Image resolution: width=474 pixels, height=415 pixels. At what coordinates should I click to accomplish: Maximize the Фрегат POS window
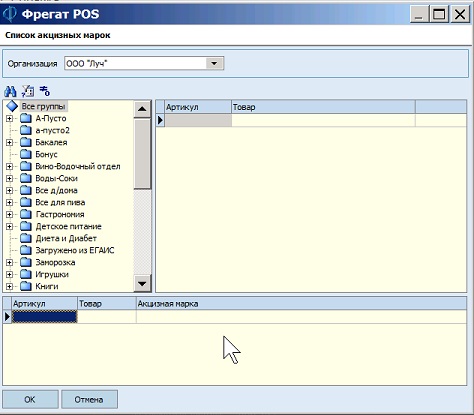click(x=439, y=14)
